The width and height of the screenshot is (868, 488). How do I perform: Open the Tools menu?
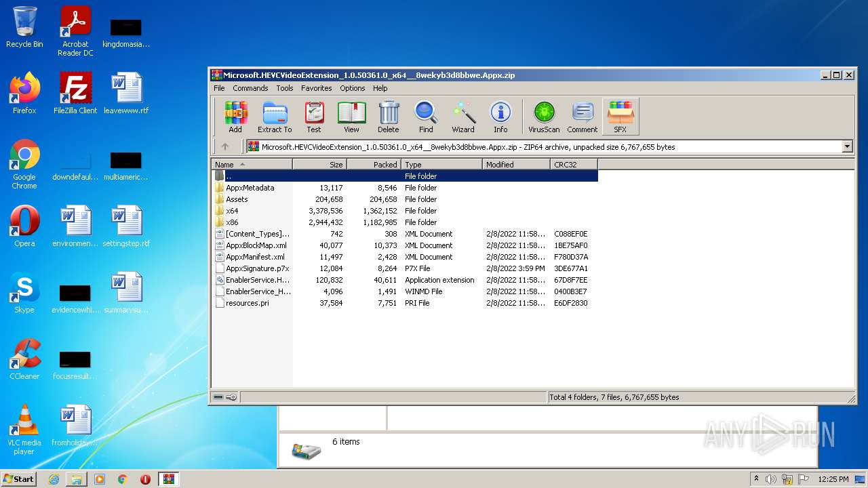point(285,88)
